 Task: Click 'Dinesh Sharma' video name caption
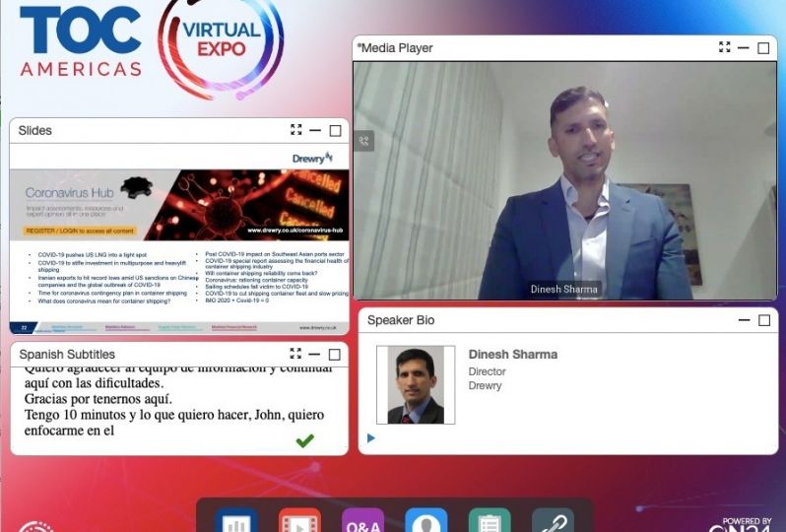click(x=564, y=289)
